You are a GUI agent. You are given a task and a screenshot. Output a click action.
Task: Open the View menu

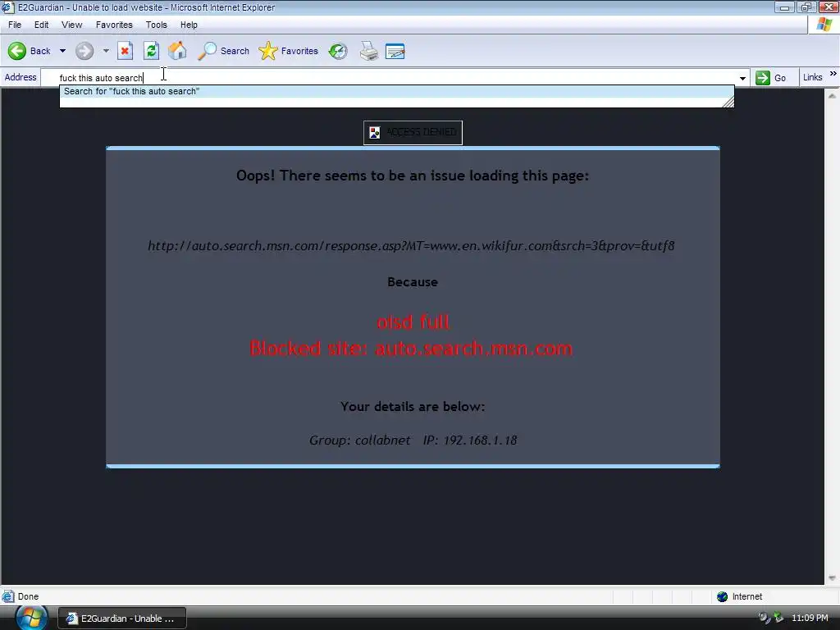tap(72, 25)
